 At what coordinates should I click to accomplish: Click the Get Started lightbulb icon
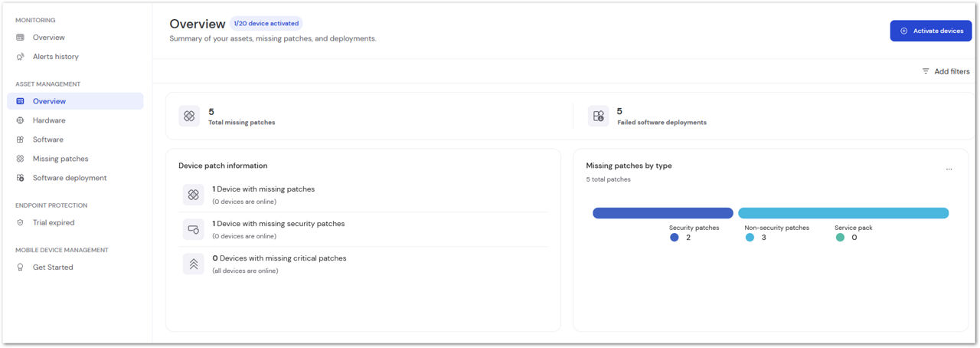(x=21, y=268)
